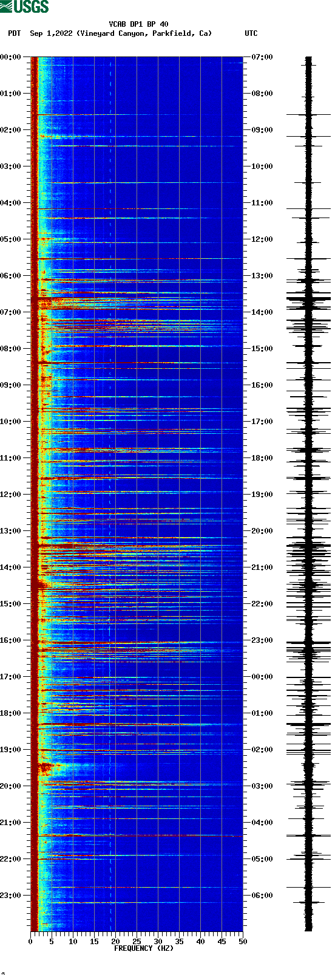Viewport: 335px width, 980px height.
Task: Click the USGS logo
Action: tap(24, 7)
